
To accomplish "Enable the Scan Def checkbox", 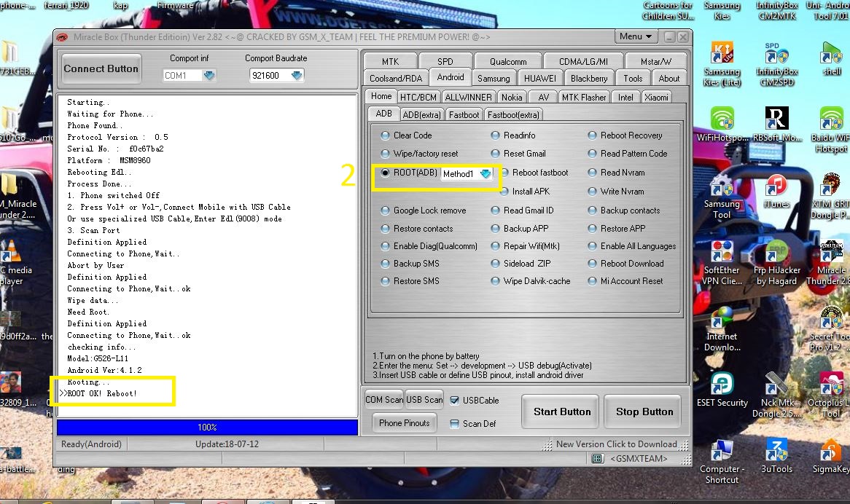I will 454,424.
